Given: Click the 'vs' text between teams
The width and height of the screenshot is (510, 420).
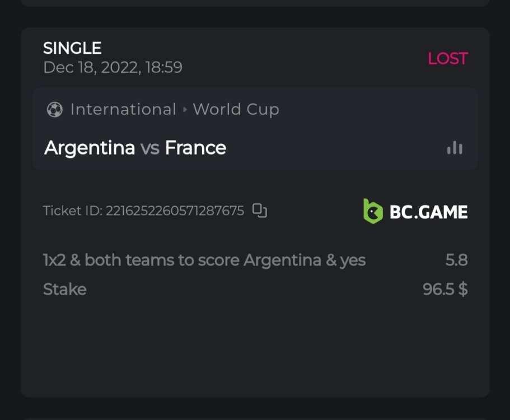Looking at the screenshot, I should coord(150,148).
